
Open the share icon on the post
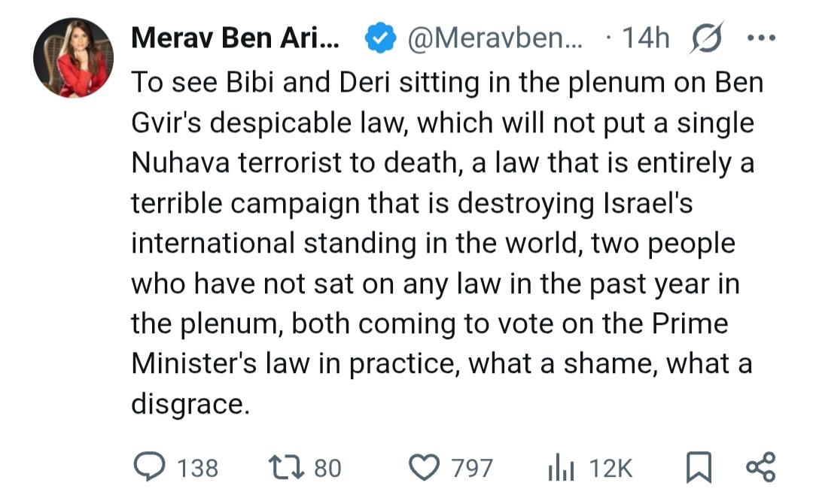(760, 467)
